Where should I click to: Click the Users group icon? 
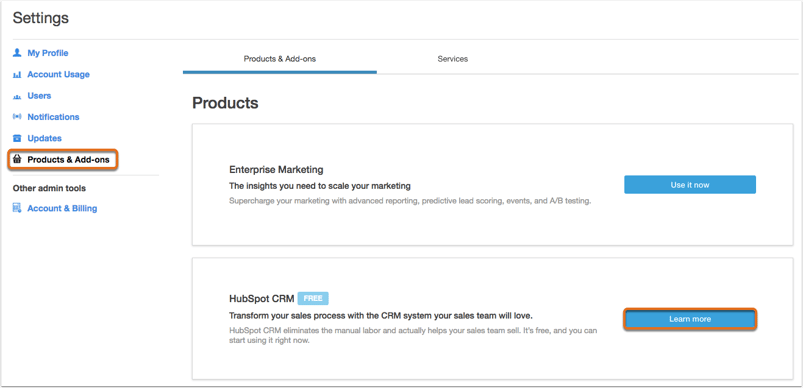click(x=17, y=96)
